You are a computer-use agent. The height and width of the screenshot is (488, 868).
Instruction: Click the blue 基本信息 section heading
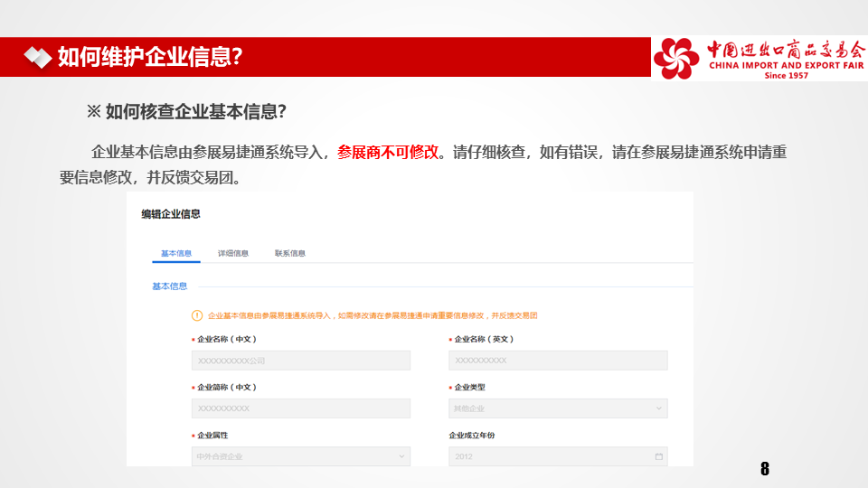(169, 286)
